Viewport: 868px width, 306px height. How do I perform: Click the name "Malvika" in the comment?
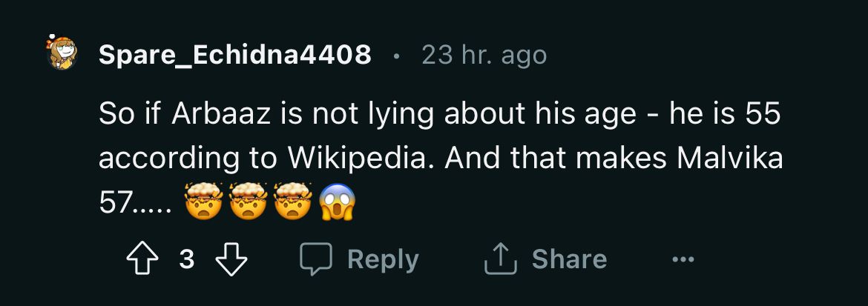tap(731, 159)
